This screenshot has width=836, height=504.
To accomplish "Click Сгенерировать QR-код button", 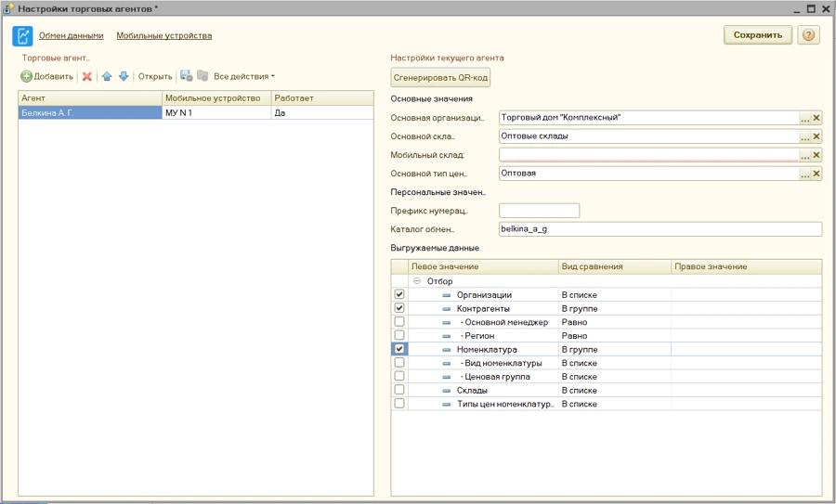I will [440, 78].
